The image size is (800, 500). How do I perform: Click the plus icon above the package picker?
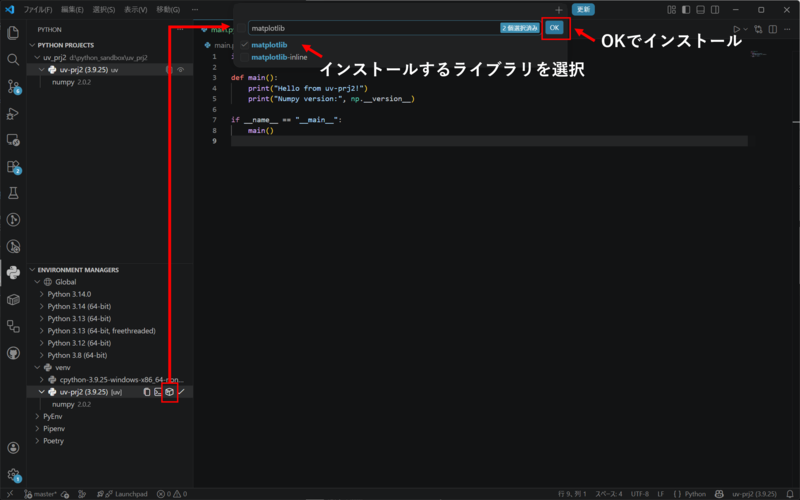(x=559, y=10)
